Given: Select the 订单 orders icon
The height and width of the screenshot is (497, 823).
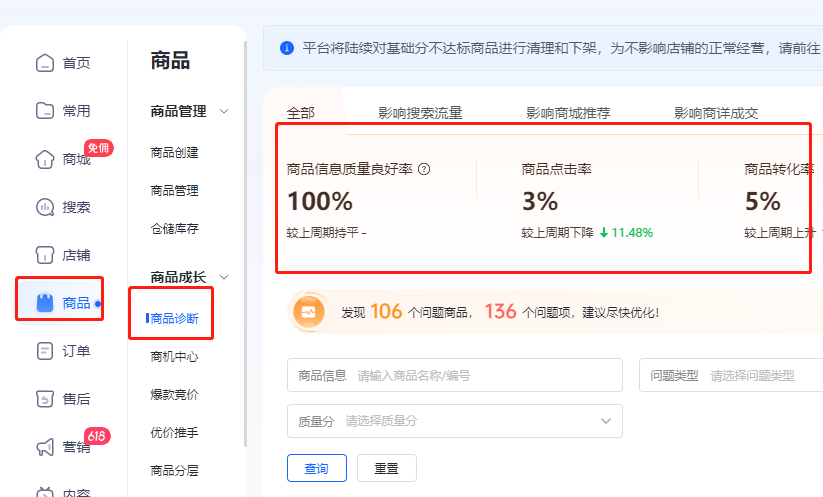Looking at the screenshot, I should click(45, 351).
